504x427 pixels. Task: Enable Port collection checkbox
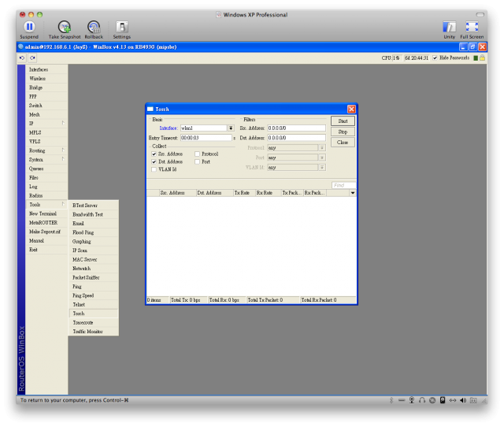click(x=198, y=162)
